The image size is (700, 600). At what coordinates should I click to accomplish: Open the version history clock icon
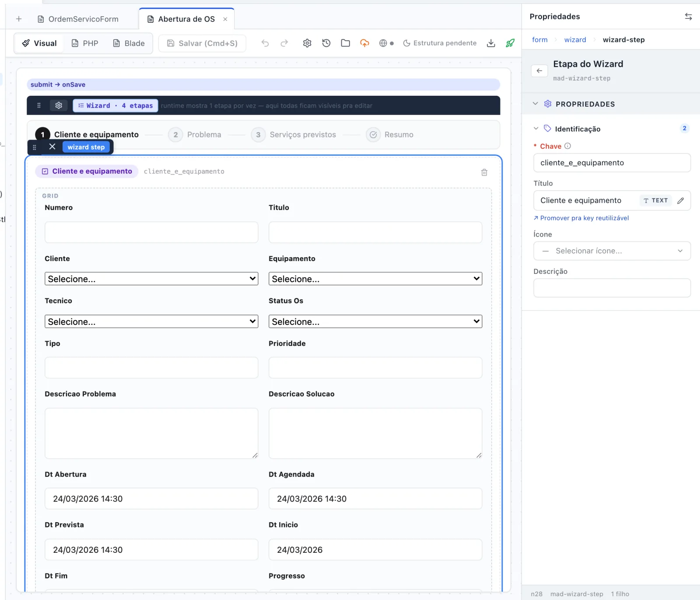tap(326, 43)
